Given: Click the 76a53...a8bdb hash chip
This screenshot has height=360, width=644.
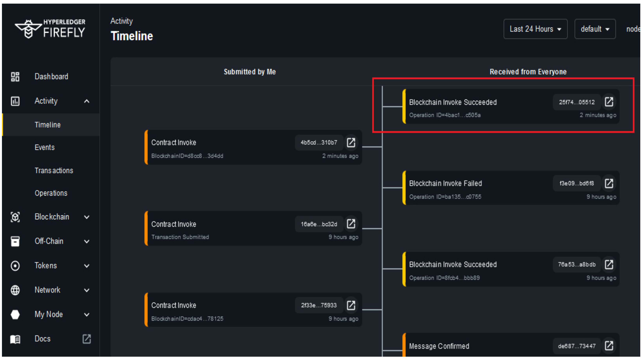Looking at the screenshot, I should click(577, 264).
